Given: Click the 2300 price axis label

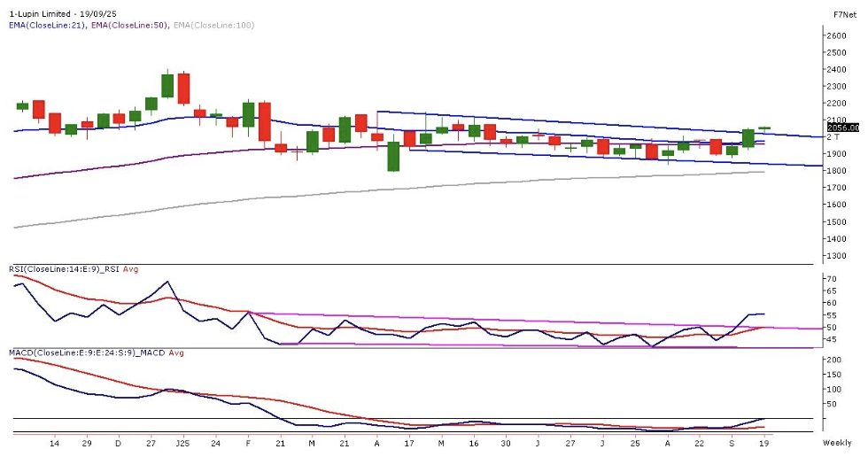Looking at the screenshot, I should [x=836, y=87].
